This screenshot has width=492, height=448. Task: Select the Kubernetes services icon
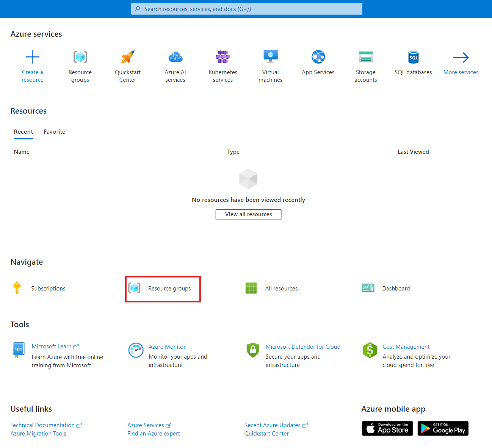tap(223, 57)
